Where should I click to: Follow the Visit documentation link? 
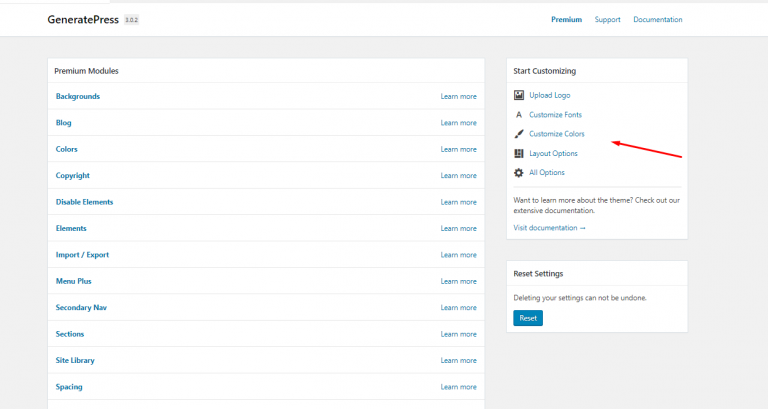(550, 228)
